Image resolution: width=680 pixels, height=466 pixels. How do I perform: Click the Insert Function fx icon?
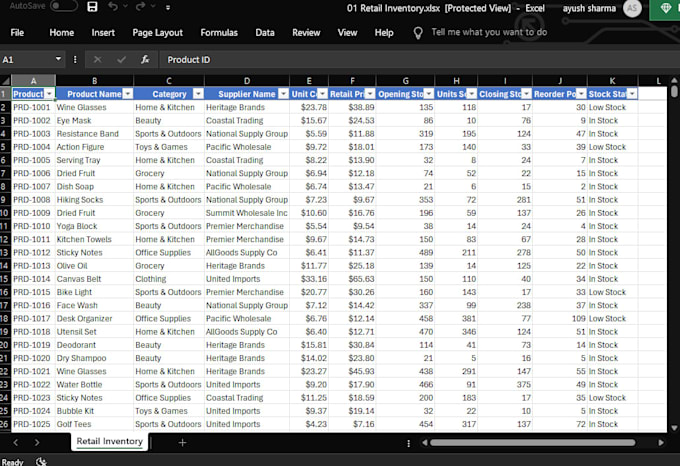(x=145, y=60)
